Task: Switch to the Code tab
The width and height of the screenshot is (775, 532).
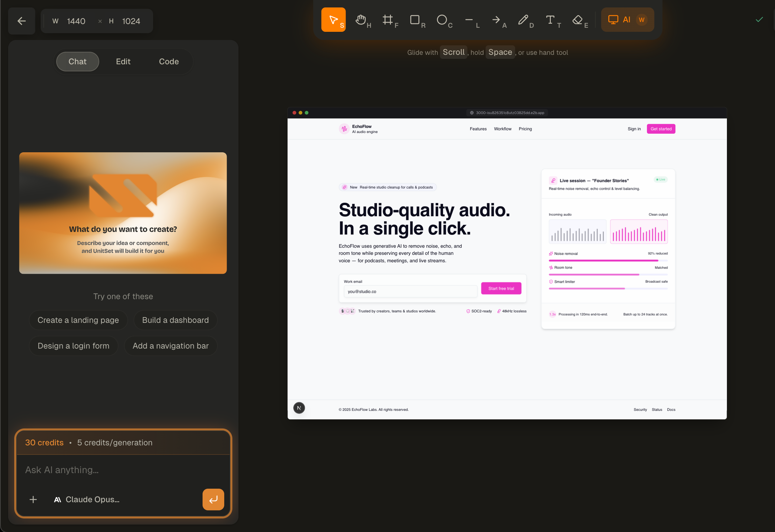Action: point(169,62)
